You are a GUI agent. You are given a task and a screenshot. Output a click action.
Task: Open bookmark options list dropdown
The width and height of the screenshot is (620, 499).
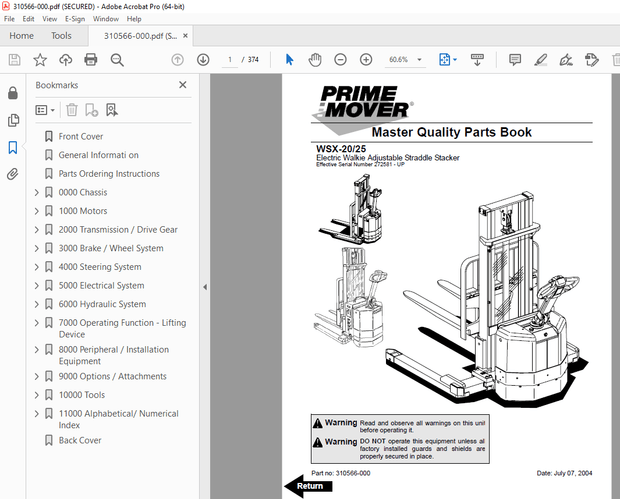click(x=45, y=110)
